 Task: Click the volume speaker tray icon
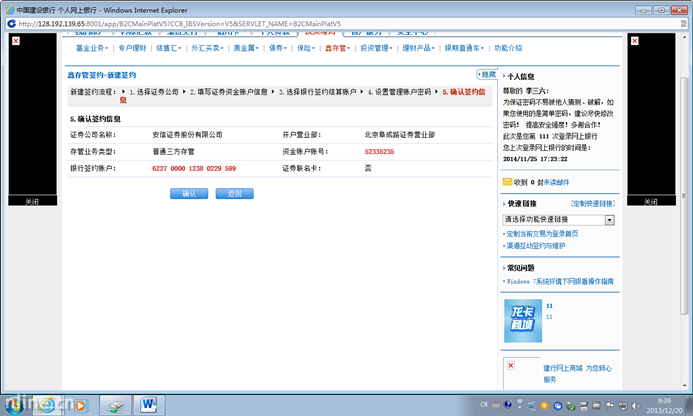636,405
